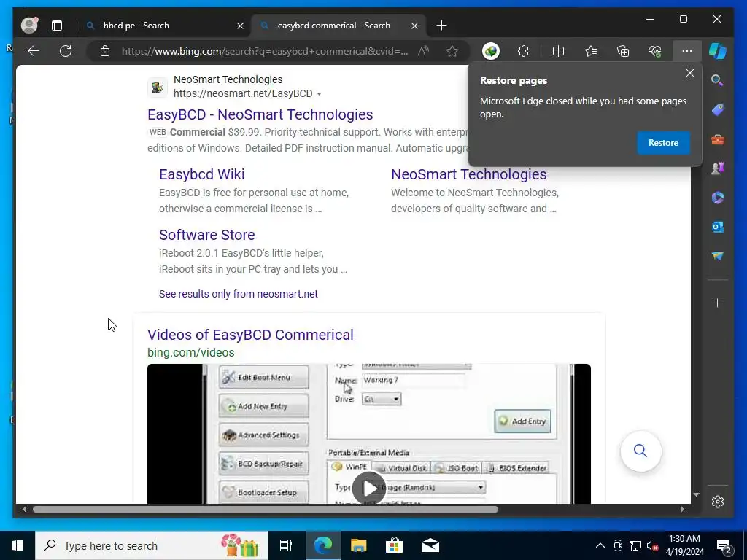Open the Favorites list icon
The height and width of the screenshot is (560, 747).
(x=591, y=51)
